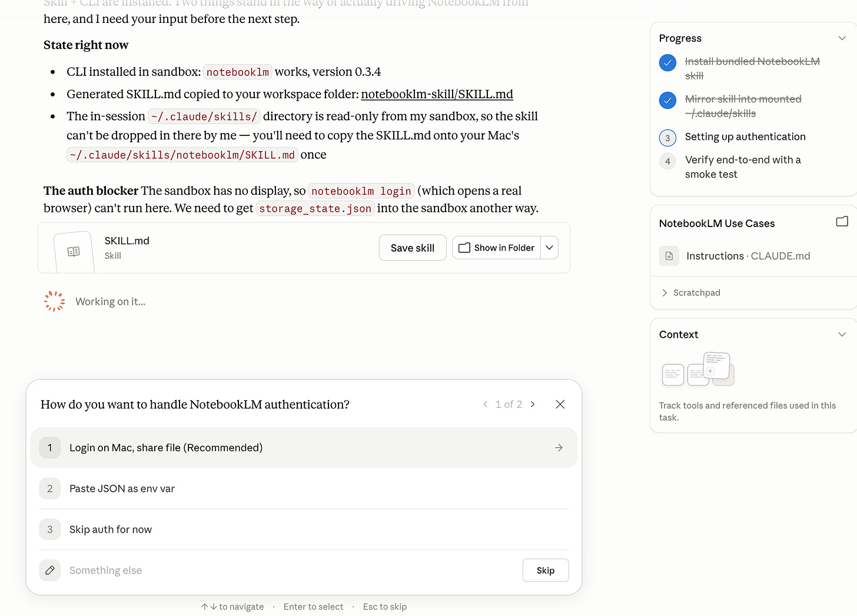Viewport: 857px width, 616px height.
Task: Click the 'storage_state.json' code snippet
Action: click(315, 209)
